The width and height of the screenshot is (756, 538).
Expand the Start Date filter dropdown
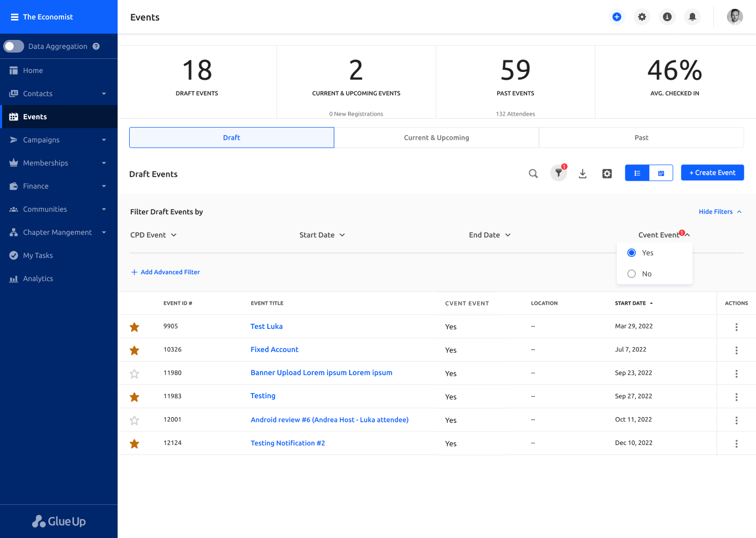pos(322,235)
